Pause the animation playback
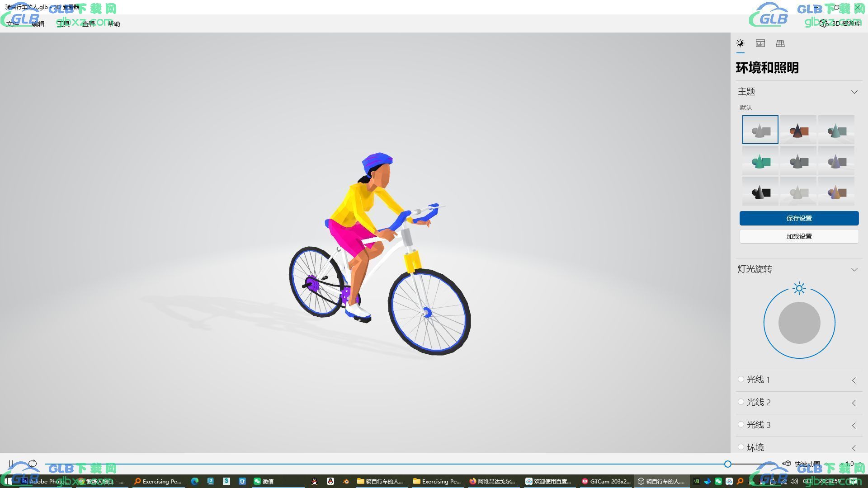The width and height of the screenshot is (868, 488). [x=11, y=464]
